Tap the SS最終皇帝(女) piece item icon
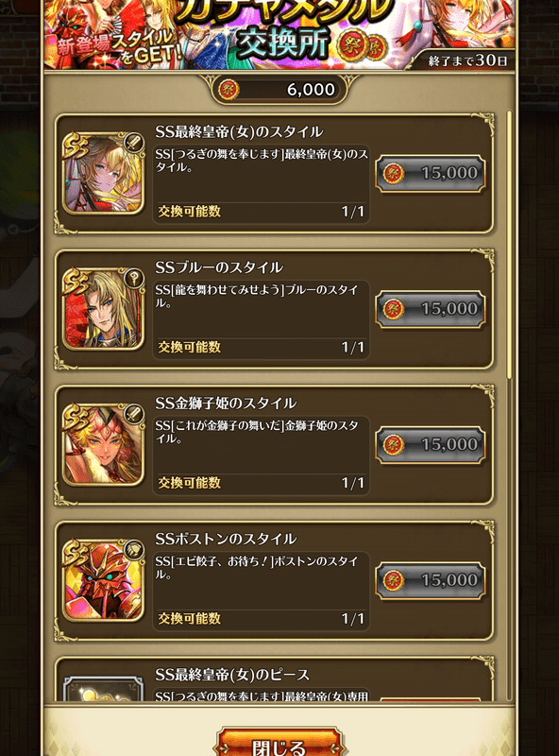559x756 pixels. click(103, 689)
